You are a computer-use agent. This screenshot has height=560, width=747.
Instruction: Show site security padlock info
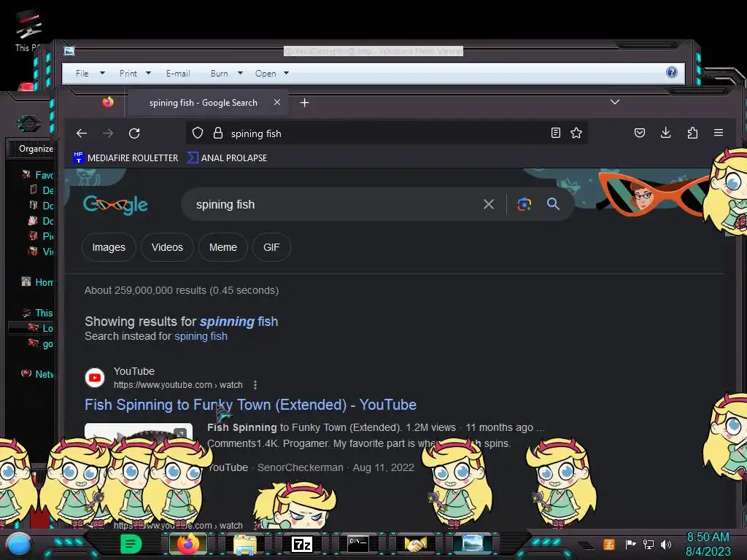coord(218,133)
